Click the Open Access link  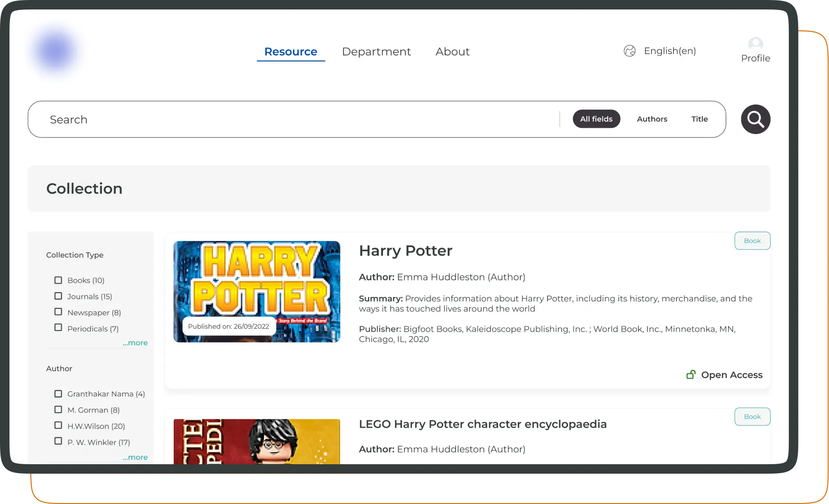[x=732, y=375]
